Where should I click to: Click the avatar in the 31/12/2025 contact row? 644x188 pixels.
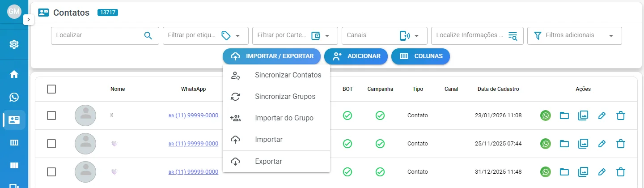(85, 172)
